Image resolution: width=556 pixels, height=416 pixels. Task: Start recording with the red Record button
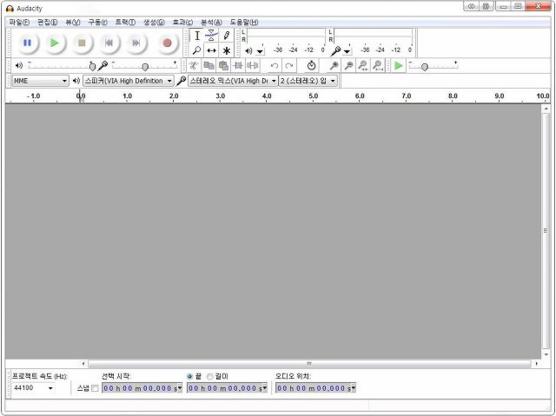(x=167, y=43)
